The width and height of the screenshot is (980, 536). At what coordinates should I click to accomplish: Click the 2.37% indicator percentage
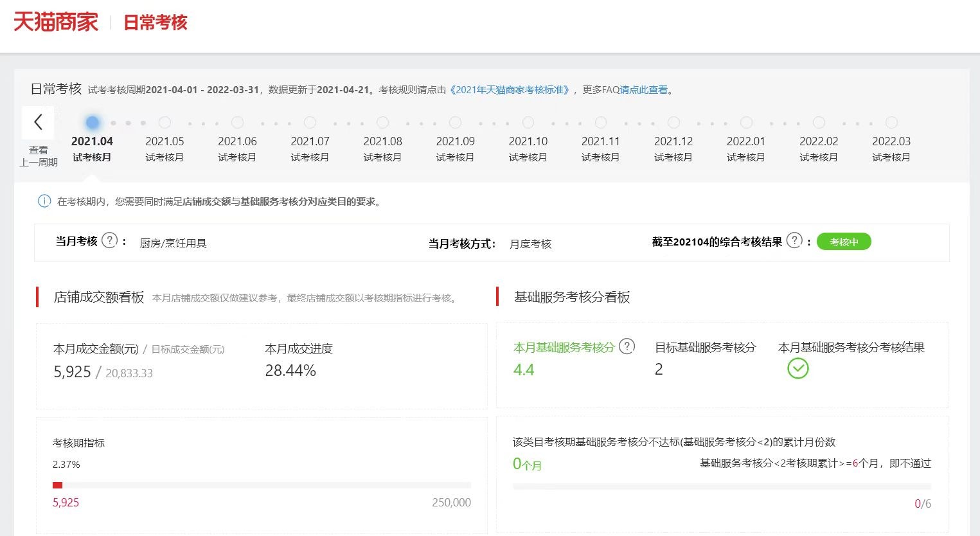click(66, 464)
